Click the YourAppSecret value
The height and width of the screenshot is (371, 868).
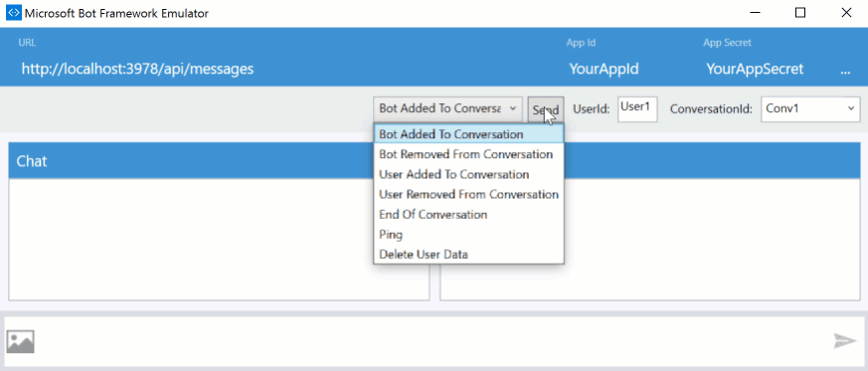[755, 70]
